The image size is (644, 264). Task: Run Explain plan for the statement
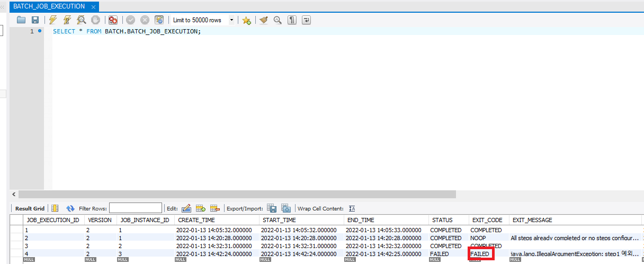coord(82,20)
